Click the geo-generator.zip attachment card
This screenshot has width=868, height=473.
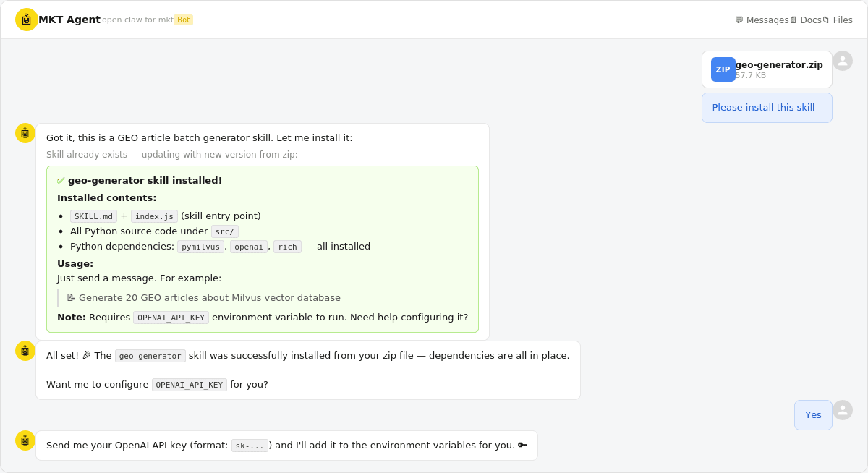tap(767, 69)
